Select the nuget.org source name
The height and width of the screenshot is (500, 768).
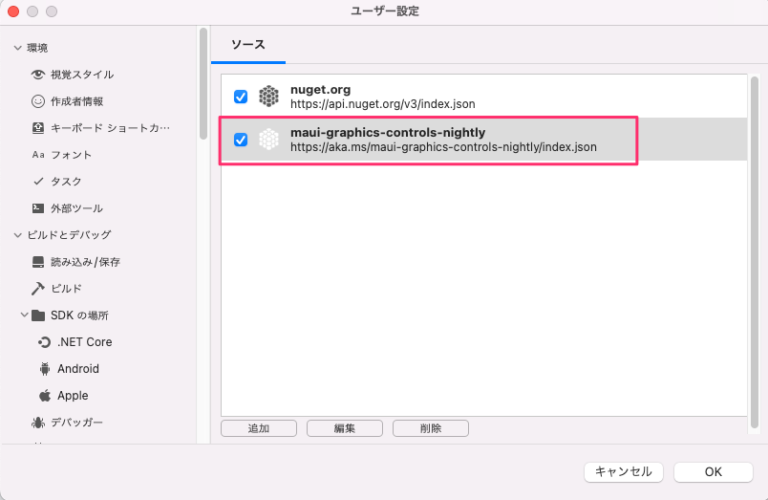click(320, 90)
